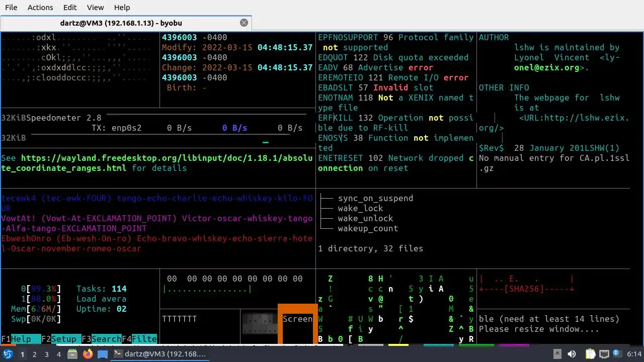
Task: Click the ENETRESET 102 error line
Action: 396,163
